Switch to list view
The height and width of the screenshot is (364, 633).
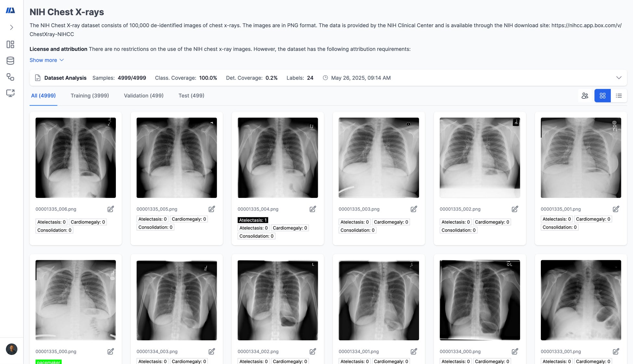[619, 96]
